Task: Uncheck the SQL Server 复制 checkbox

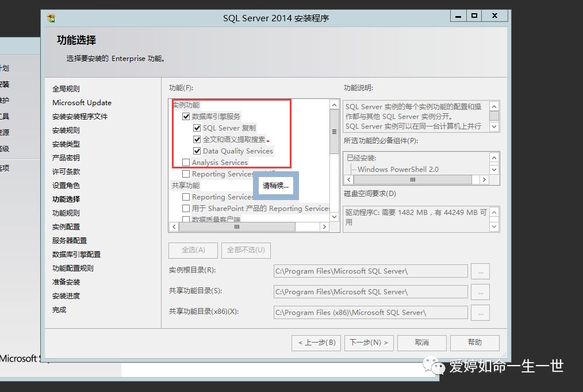Action: point(197,128)
